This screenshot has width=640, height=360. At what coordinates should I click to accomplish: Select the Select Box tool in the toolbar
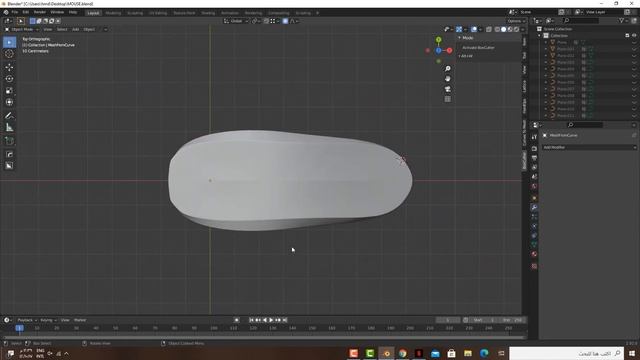[9, 42]
